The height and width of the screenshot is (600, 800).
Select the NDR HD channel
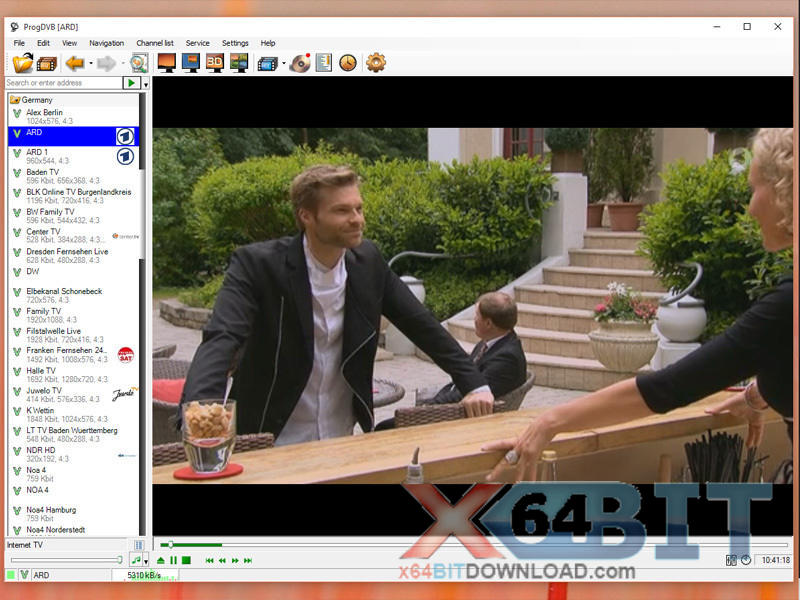point(73,455)
